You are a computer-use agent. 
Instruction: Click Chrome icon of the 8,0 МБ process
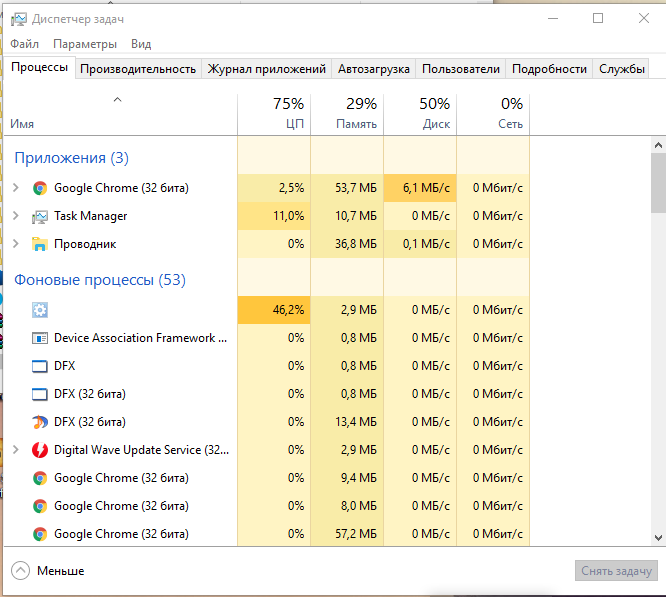(x=40, y=507)
